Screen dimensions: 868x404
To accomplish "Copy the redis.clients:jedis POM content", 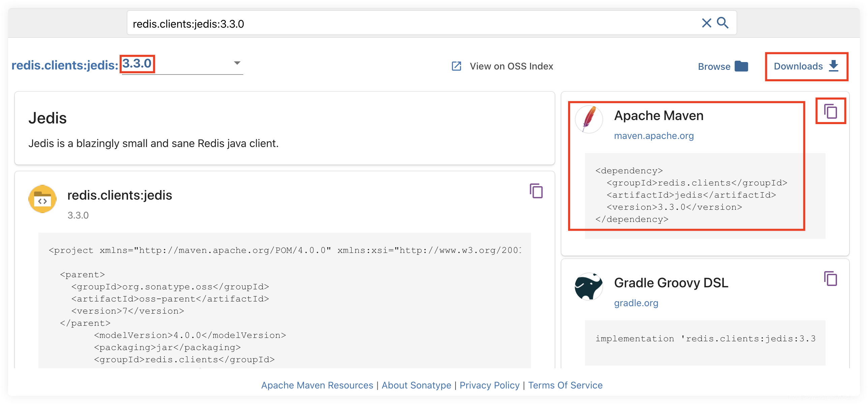I will [536, 191].
